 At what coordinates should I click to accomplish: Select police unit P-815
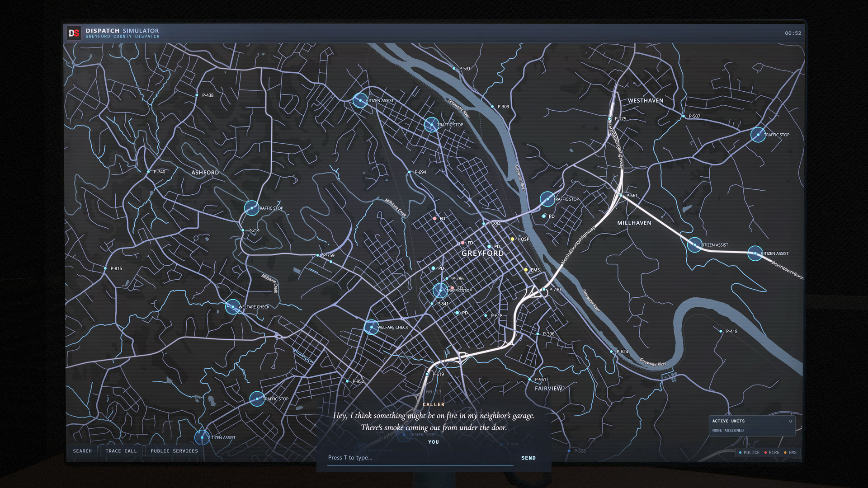[x=105, y=268]
